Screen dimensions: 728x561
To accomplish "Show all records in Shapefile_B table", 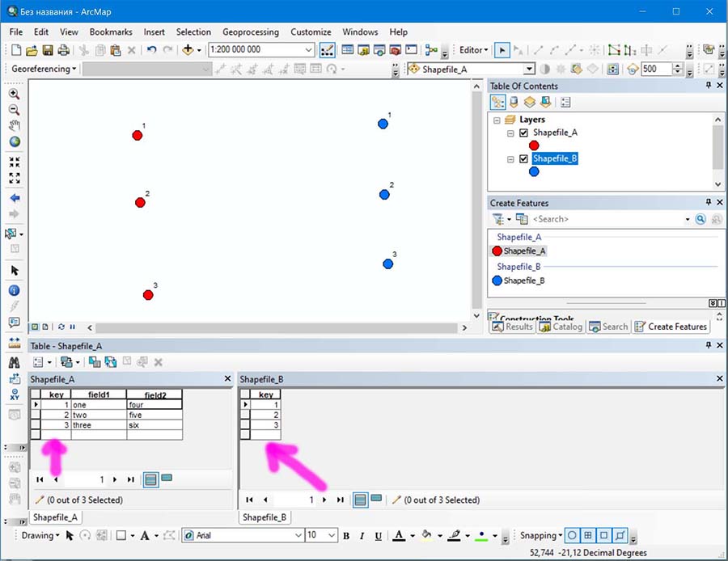I will pos(360,500).
